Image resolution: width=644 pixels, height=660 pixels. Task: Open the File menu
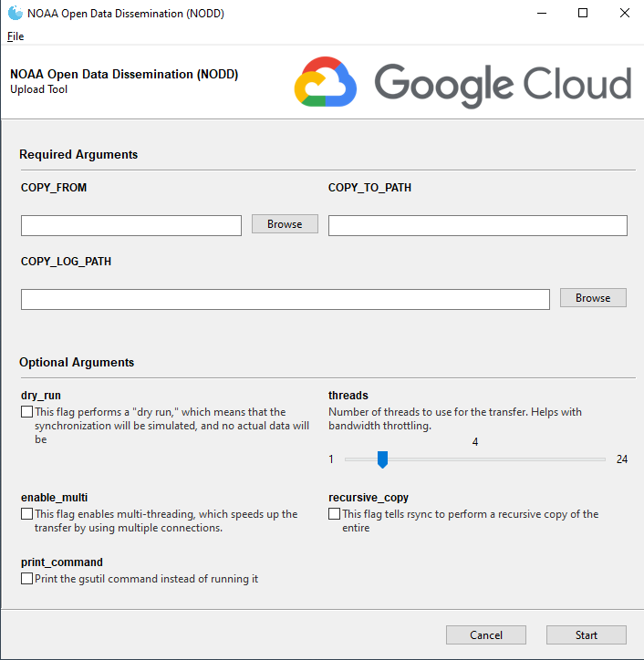coord(16,36)
